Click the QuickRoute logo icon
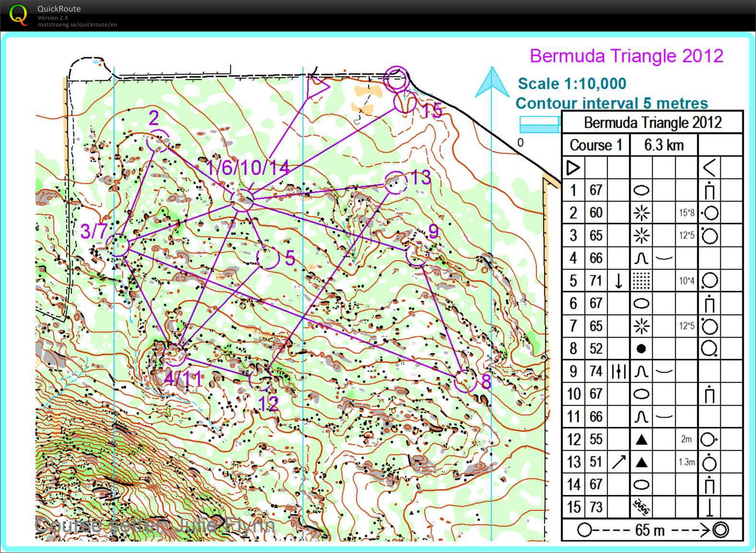This screenshot has width=756, height=553. click(x=18, y=15)
